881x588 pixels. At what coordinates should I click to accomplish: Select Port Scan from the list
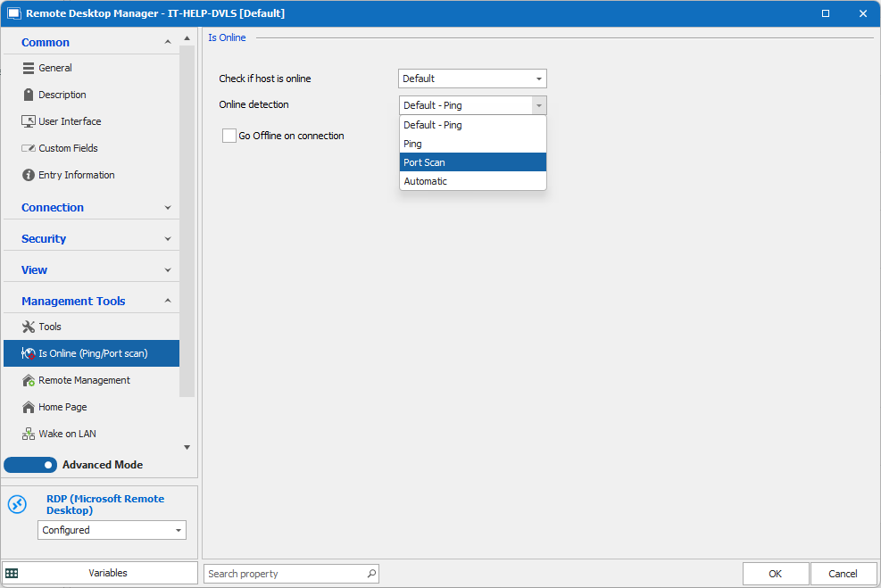coord(472,162)
